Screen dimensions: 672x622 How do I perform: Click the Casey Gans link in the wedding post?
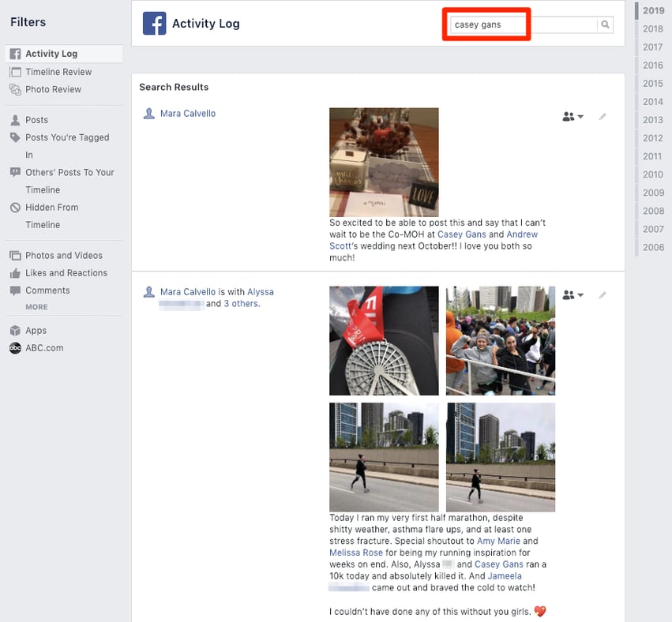click(462, 234)
